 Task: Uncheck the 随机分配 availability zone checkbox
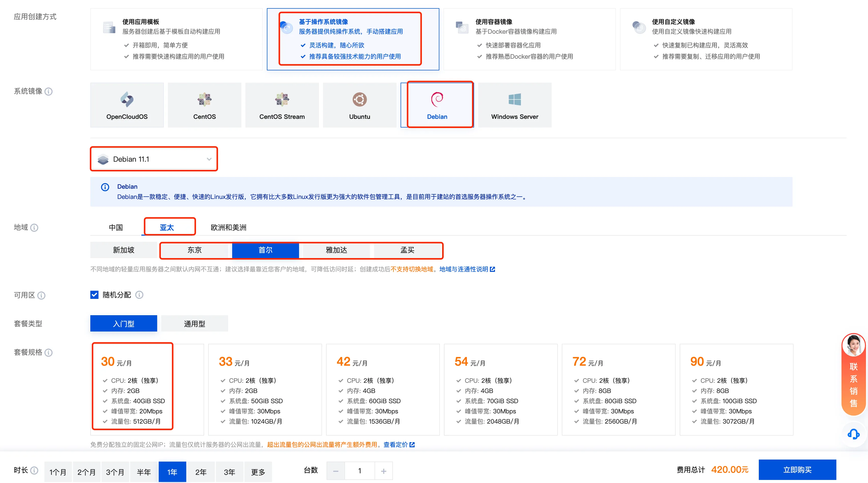(x=94, y=295)
